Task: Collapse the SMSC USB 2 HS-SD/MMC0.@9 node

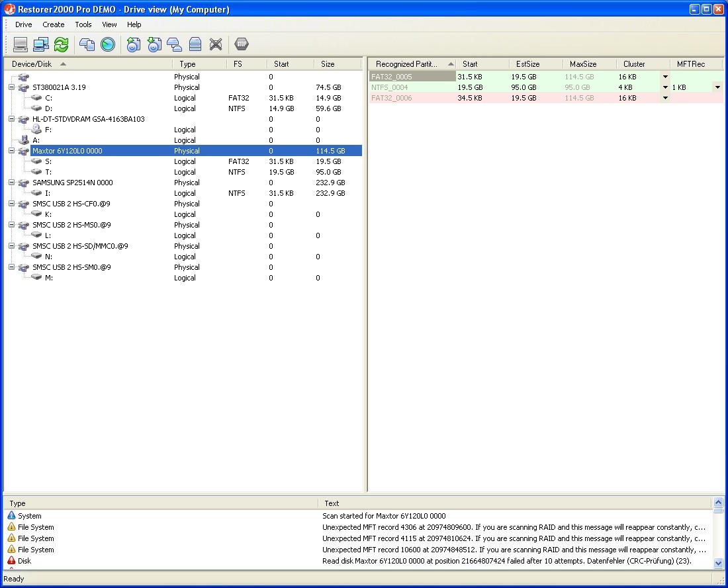Action: tap(12, 246)
